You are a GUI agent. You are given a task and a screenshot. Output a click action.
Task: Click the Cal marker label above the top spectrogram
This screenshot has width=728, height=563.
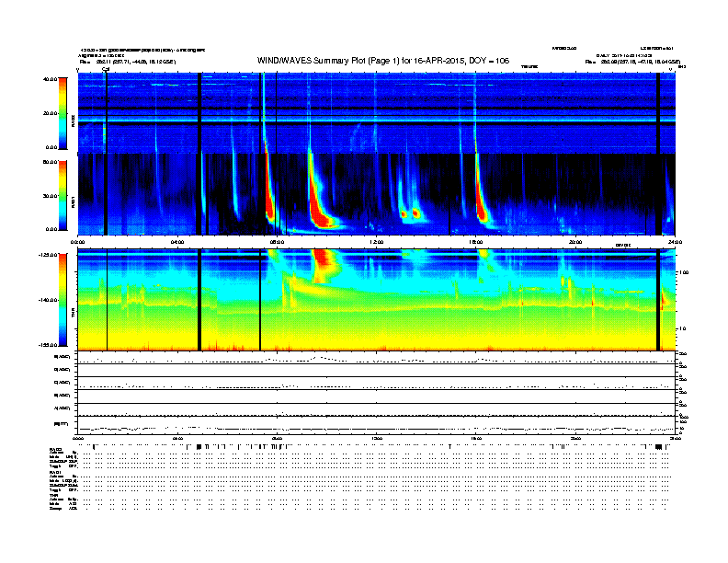click(x=106, y=69)
